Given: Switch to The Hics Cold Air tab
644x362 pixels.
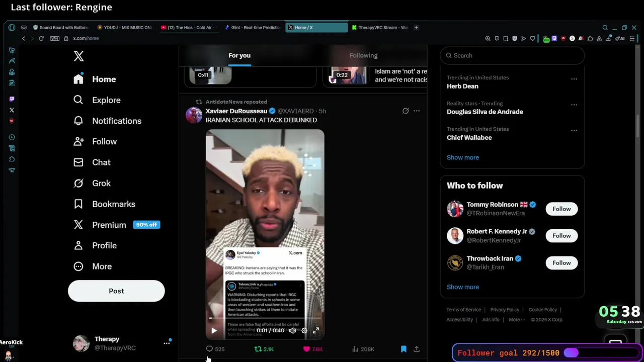Looking at the screenshot, I should pos(189,28).
